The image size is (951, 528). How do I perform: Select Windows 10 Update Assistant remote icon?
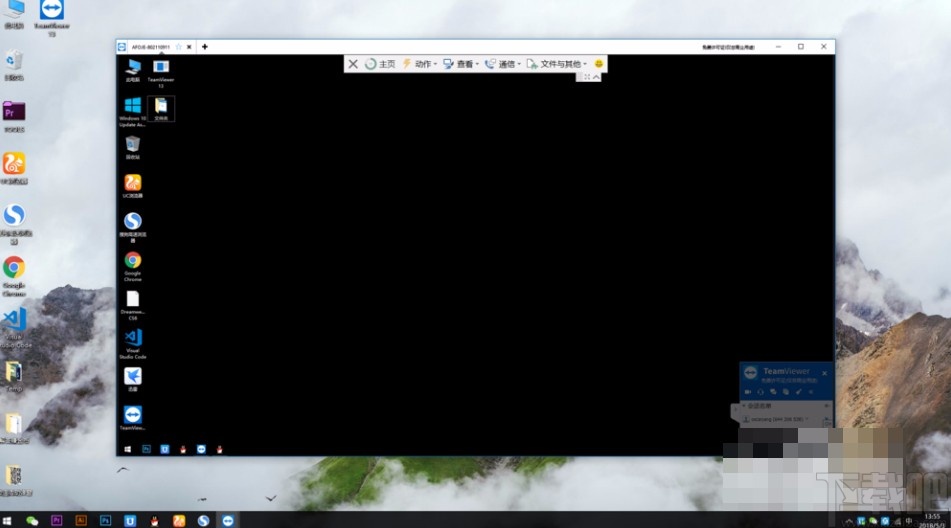pos(132,112)
